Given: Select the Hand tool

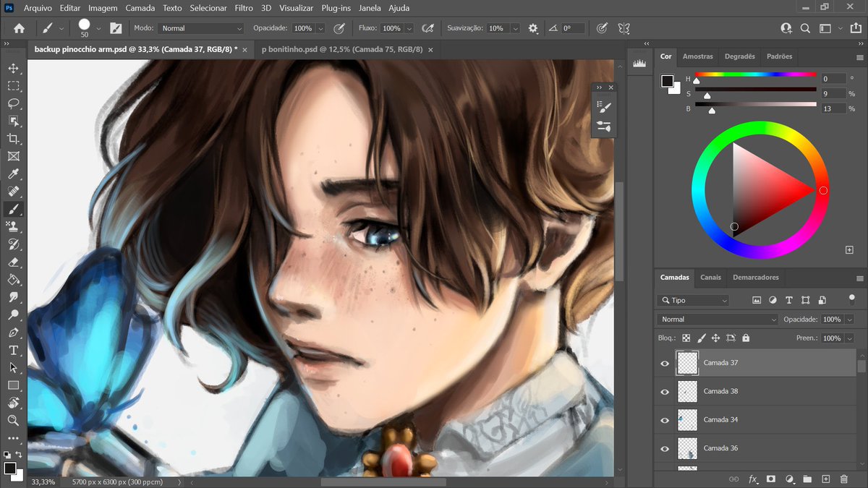Looking at the screenshot, I should point(13,403).
